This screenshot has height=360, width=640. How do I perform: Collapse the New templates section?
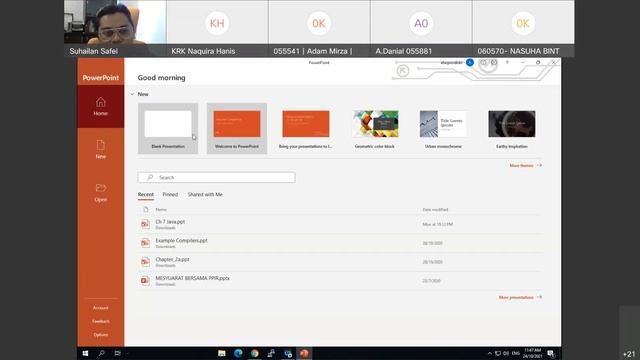click(x=132, y=94)
